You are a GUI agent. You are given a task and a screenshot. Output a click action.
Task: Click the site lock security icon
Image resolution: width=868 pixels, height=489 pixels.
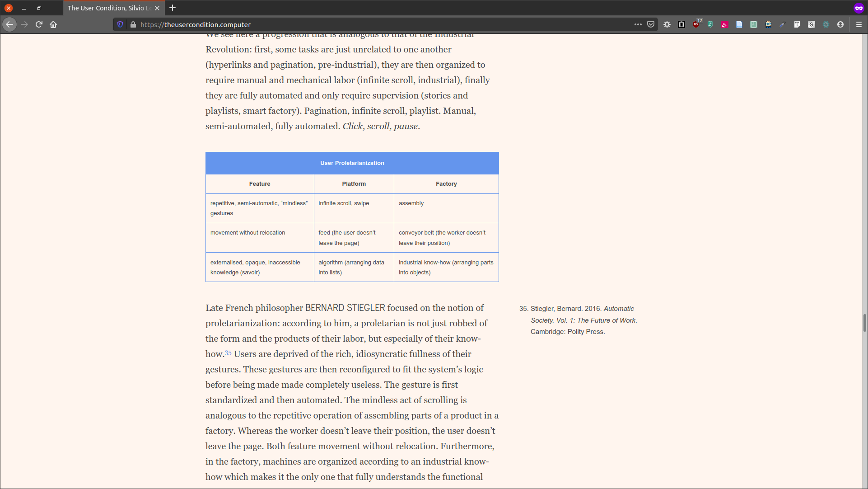(x=133, y=24)
